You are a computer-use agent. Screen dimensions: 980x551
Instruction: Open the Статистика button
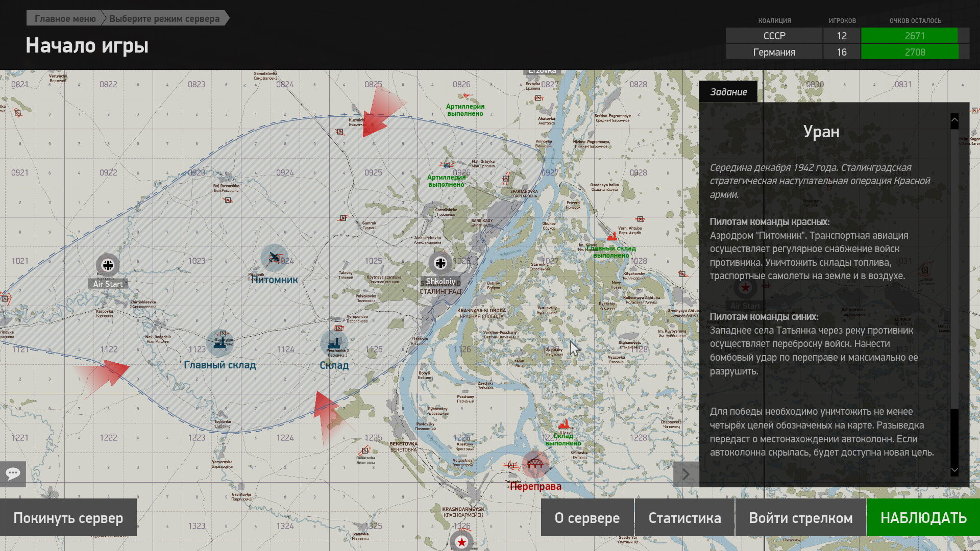coord(684,518)
